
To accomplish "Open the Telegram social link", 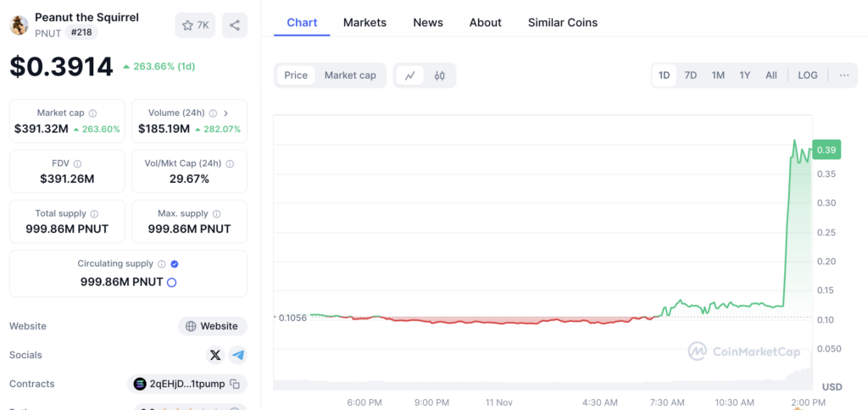I will pos(238,355).
